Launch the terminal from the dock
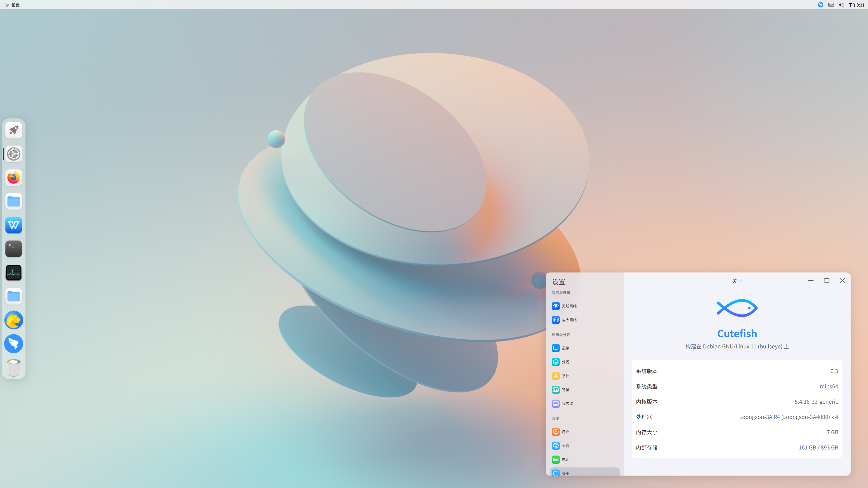The width and height of the screenshot is (868, 488). (14, 249)
